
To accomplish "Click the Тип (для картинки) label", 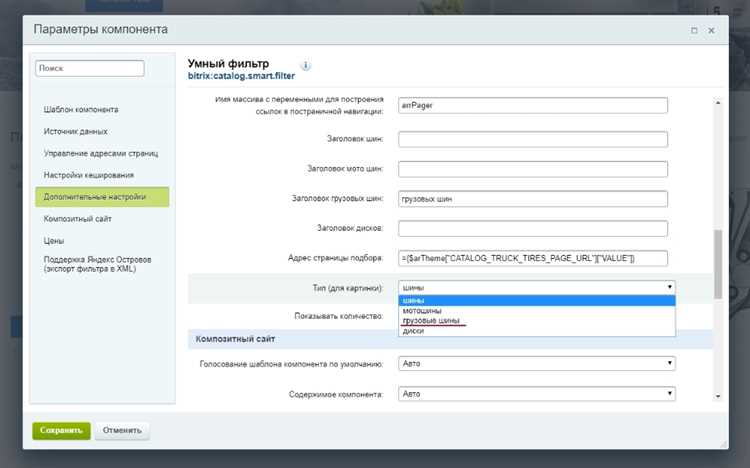I will click(x=348, y=288).
